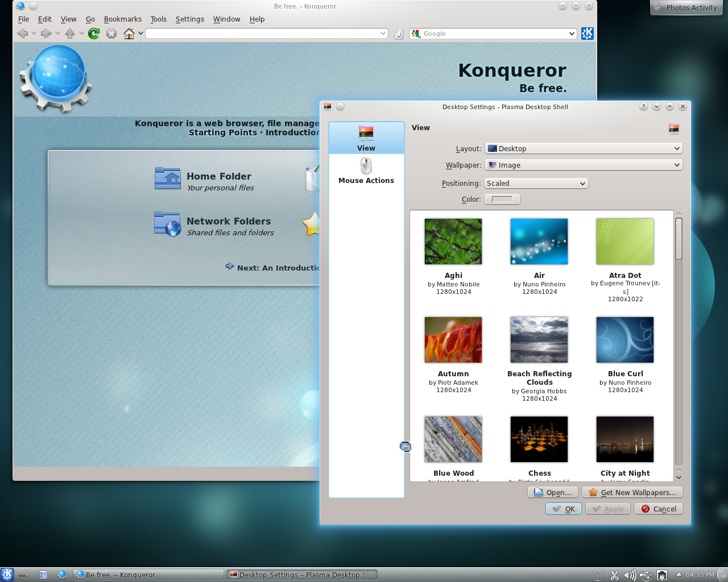This screenshot has height=582, width=728.
Task: Select the Aghi wallpaper thumbnail
Action: [x=453, y=242]
